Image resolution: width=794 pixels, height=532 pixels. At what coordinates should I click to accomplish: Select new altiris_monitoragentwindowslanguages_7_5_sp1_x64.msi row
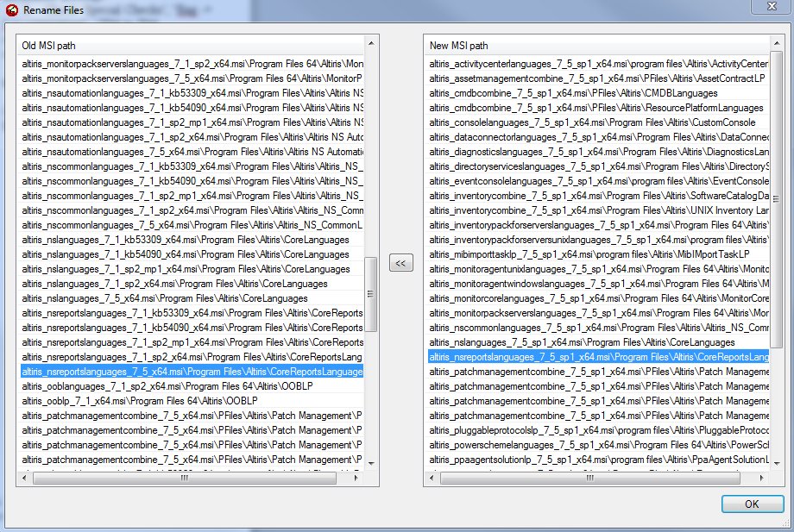point(599,284)
